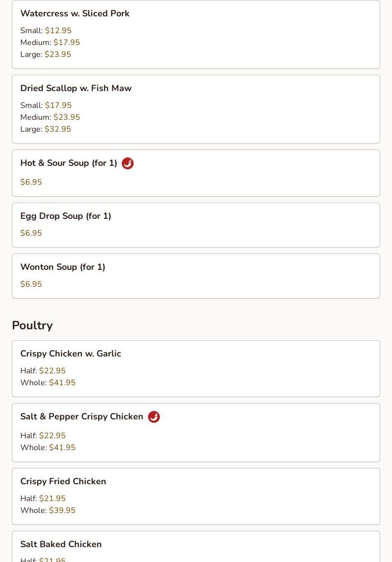Screen dimensions: 392x562
Task: Select the Dried Scallop w. Fish Maw card
Action: [x=196, y=109]
